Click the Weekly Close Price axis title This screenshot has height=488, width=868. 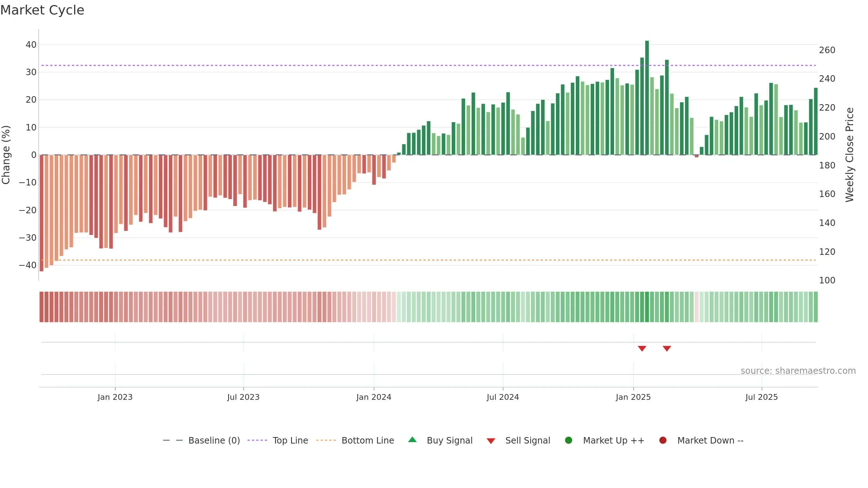[850, 155]
